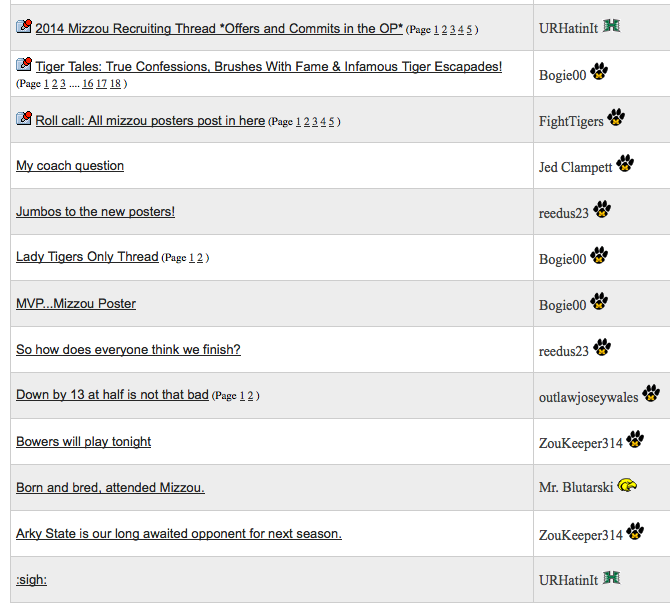Screen dimensions: 670x603
Task: Click the green H logo on the :sigh: row
Action: pos(611,578)
